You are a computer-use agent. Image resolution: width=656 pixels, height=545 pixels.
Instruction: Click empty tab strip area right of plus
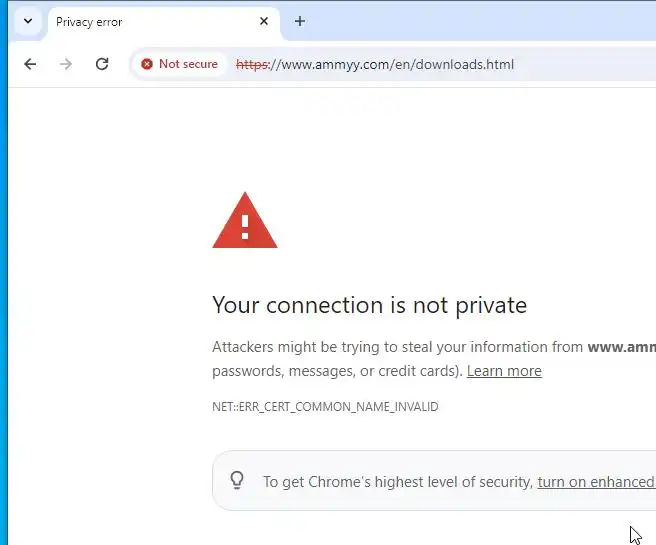click(480, 21)
